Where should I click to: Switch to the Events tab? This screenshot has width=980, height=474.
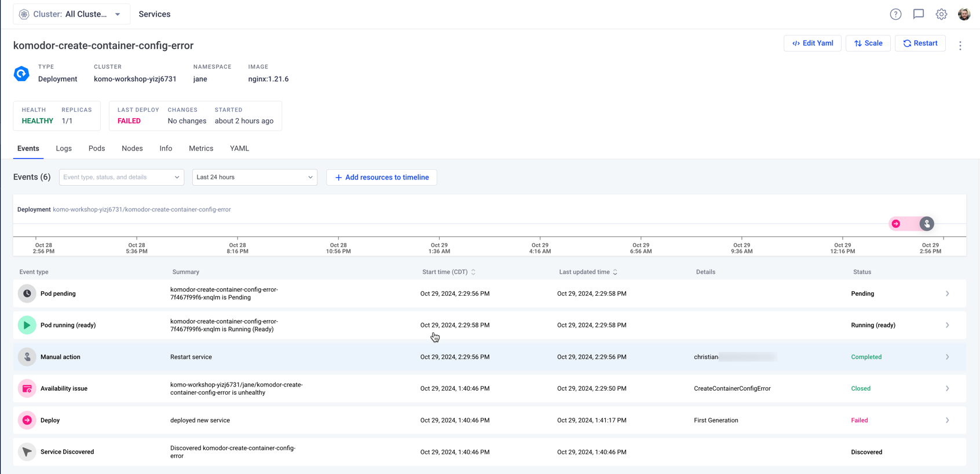click(x=28, y=149)
